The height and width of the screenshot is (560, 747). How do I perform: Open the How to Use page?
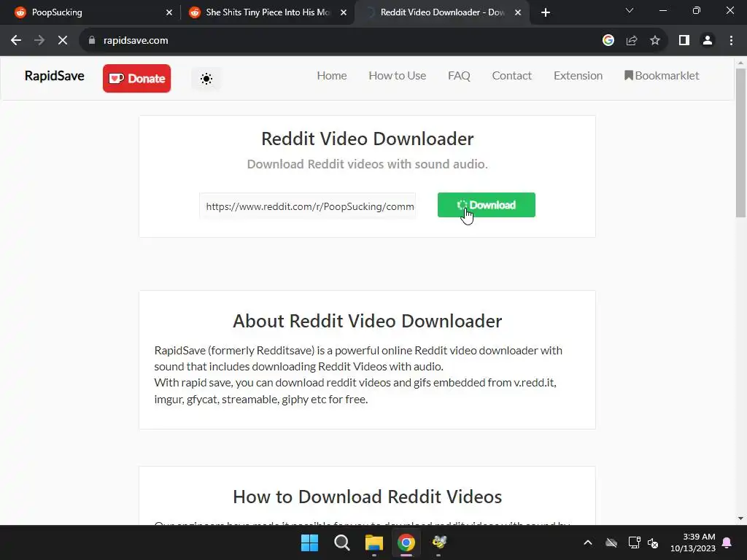pyautogui.click(x=398, y=76)
